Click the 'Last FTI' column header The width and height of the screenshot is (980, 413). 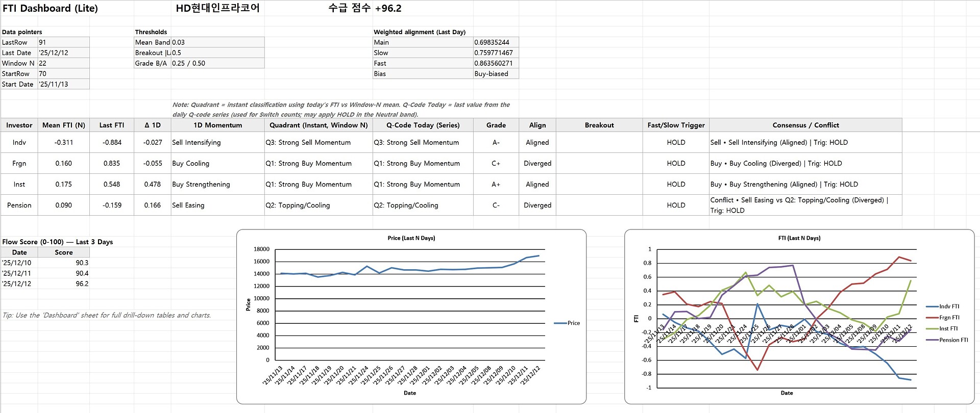(112, 125)
